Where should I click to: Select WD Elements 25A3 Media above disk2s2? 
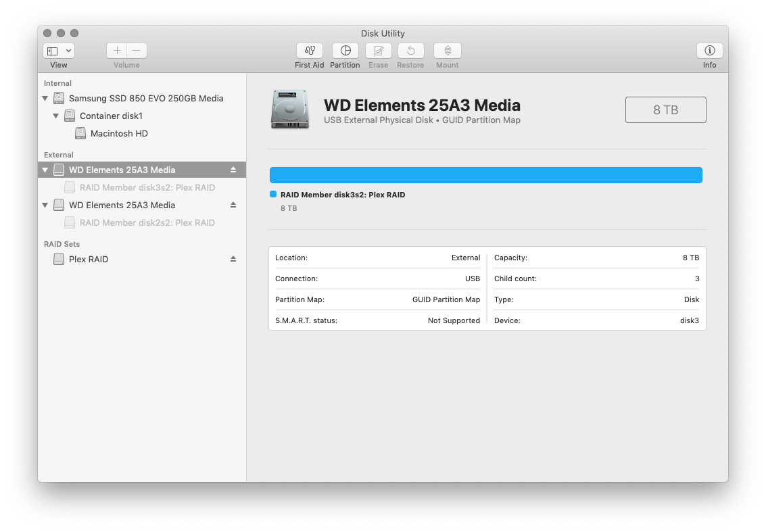[x=122, y=205]
